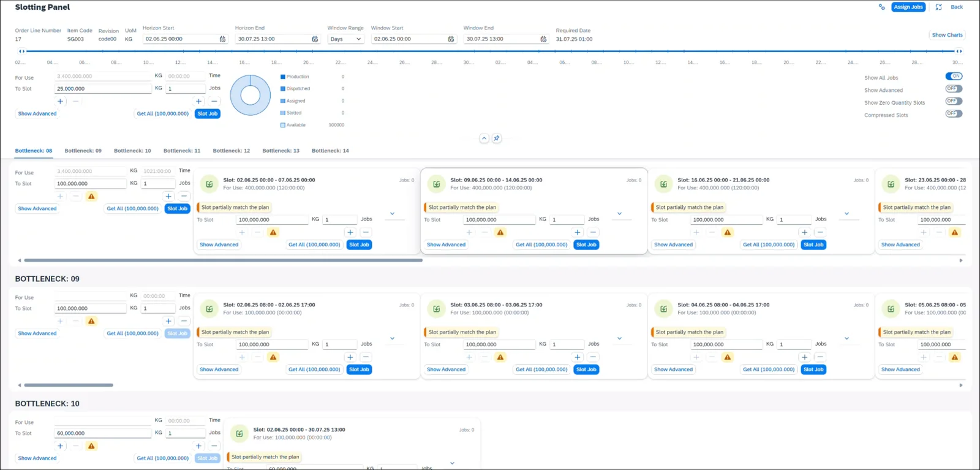The image size is (980, 470).
Task: Enable the Compressed Slots switch
Action: [954, 113]
